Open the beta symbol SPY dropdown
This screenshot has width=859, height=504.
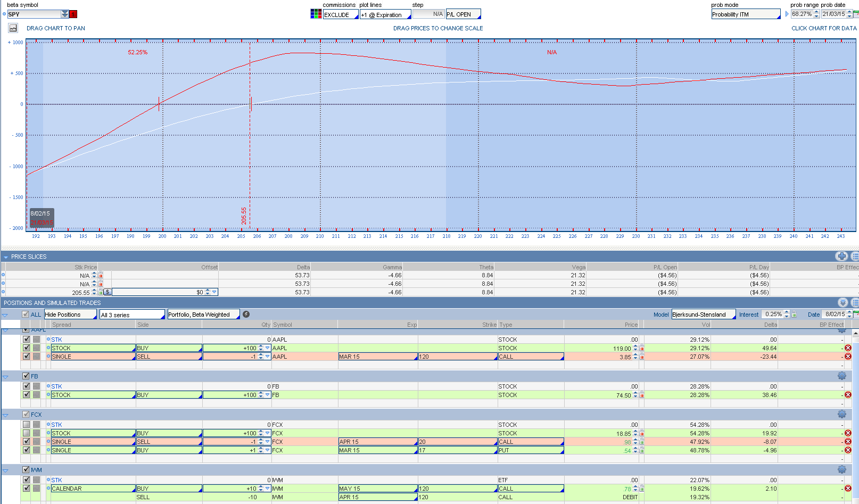(x=65, y=14)
